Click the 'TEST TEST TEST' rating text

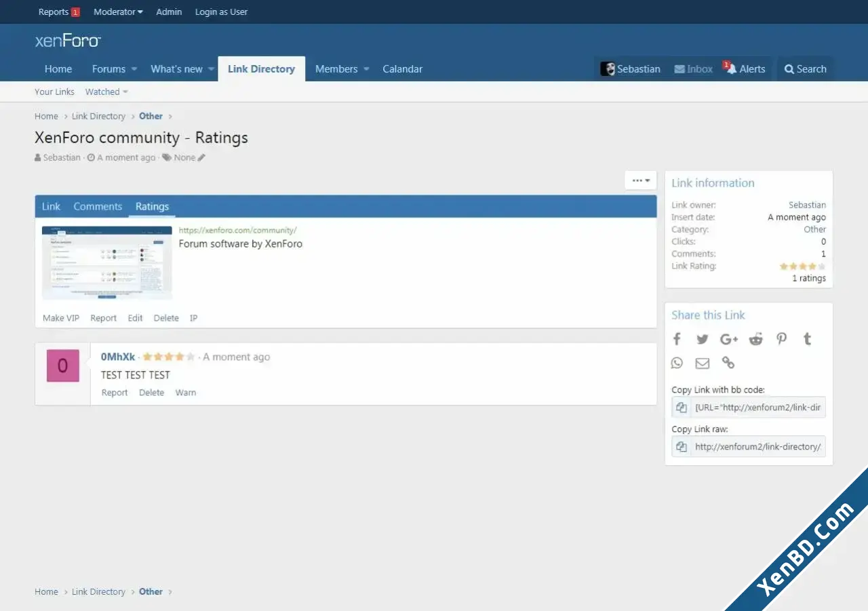(136, 375)
